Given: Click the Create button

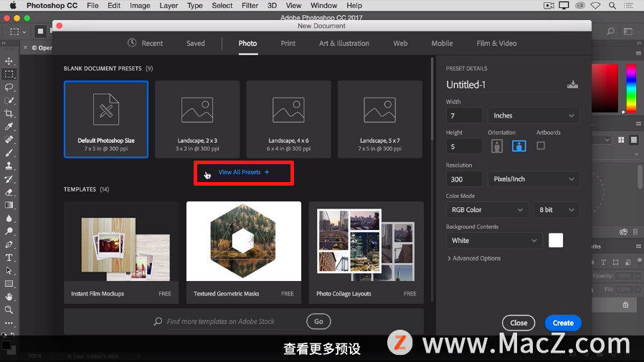Looking at the screenshot, I should (x=563, y=323).
